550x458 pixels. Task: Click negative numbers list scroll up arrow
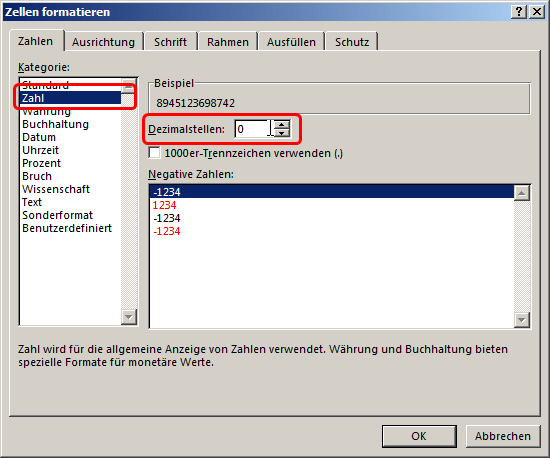tap(522, 193)
